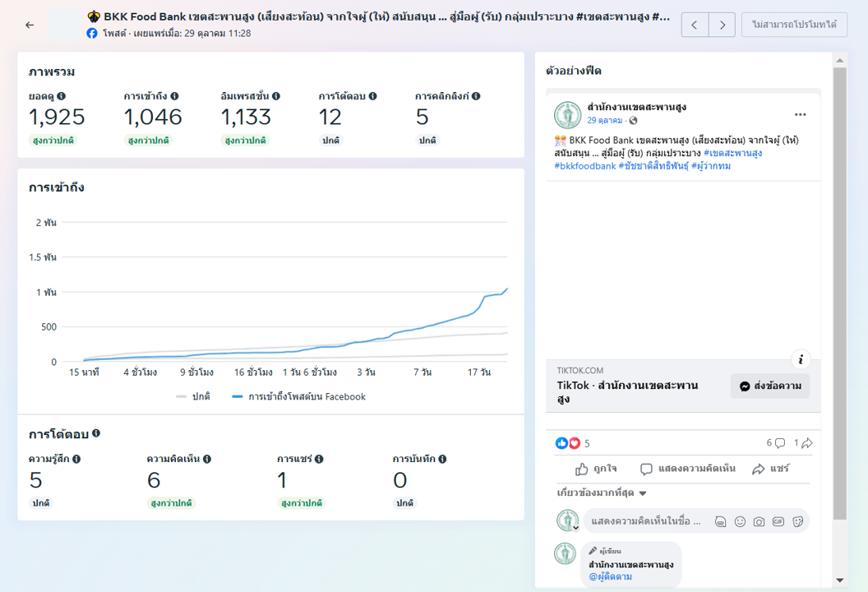Viewport: 868px width, 592px height.
Task: Click the comment input field
Action: coord(645,521)
